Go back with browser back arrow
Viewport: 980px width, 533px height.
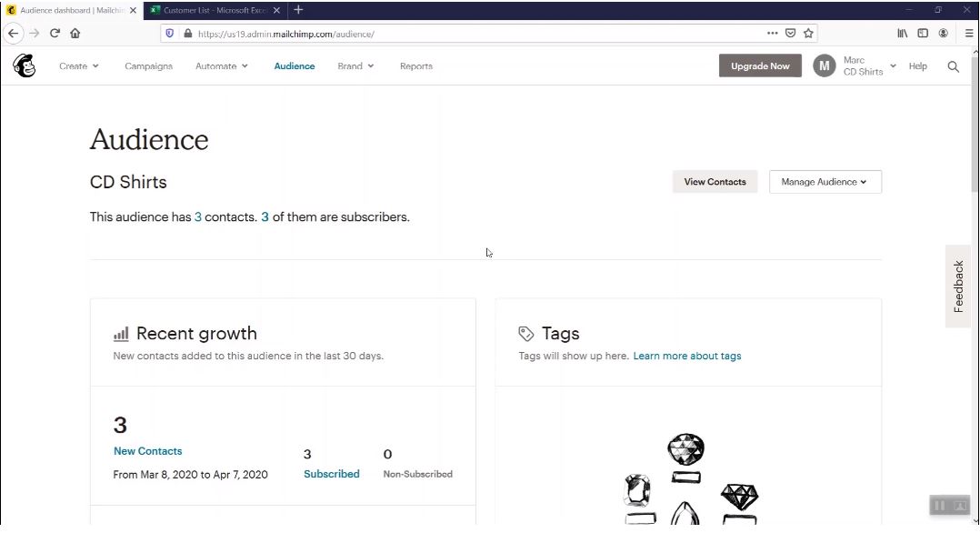(13, 33)
